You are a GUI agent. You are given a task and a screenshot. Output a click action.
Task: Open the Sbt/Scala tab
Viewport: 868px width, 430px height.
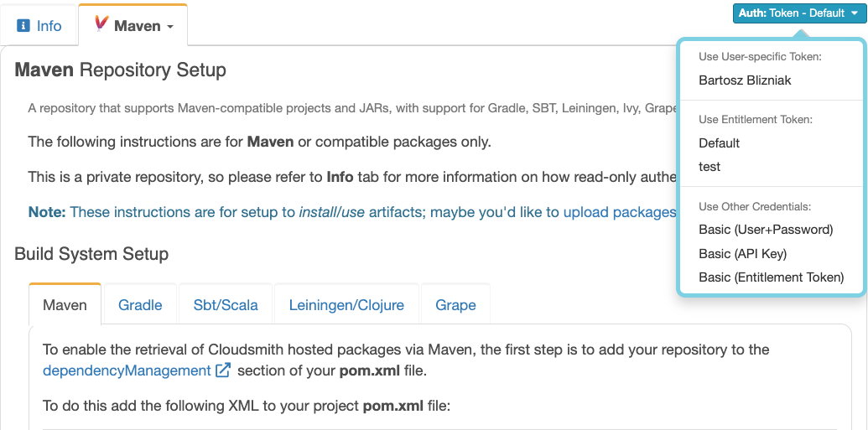tap(226, 305)
